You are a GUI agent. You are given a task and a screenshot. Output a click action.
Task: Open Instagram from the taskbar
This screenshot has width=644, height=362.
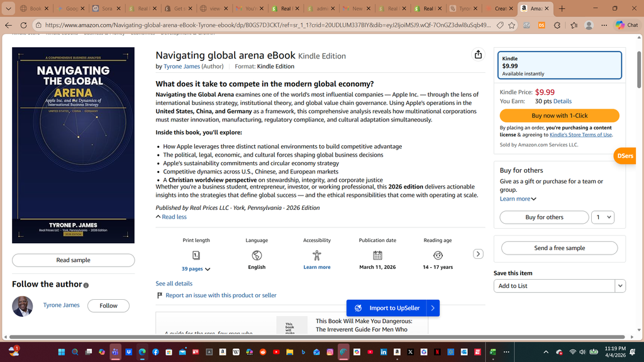[330, 352]
